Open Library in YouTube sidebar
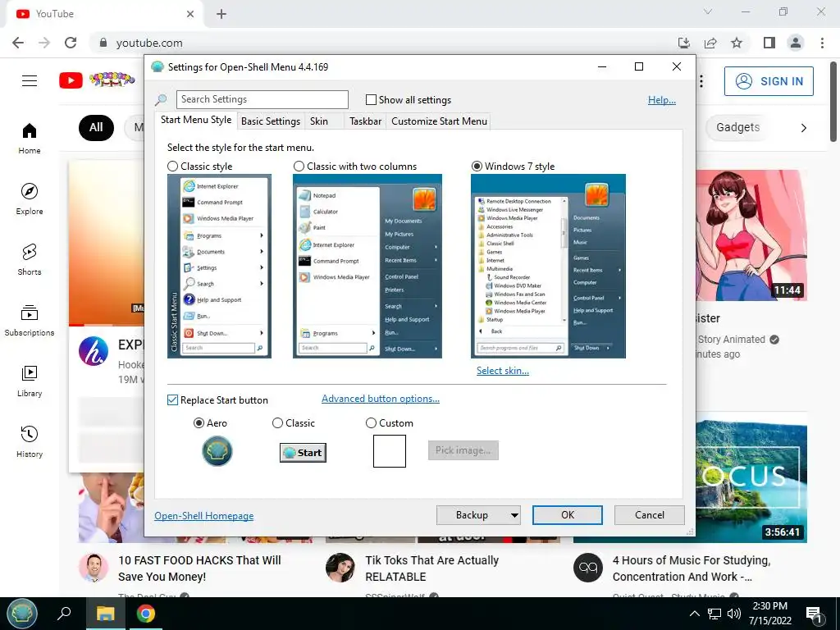840x630 pixels. tap(30, 381)
